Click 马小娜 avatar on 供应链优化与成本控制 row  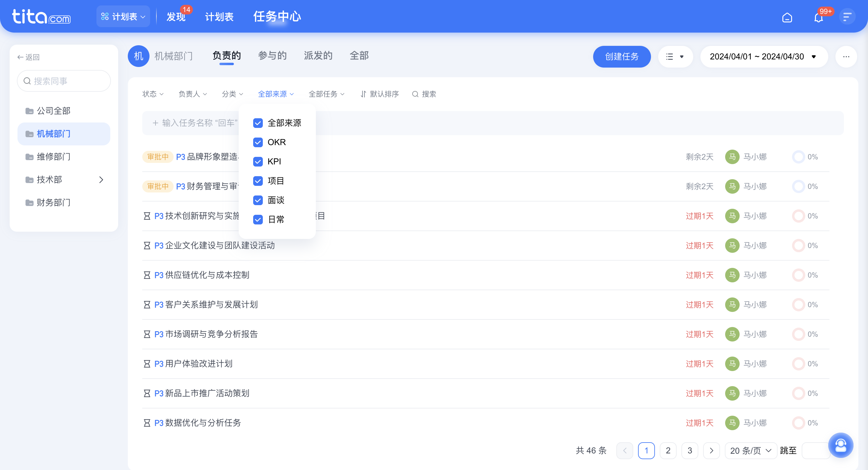click(x=732, y=275)
